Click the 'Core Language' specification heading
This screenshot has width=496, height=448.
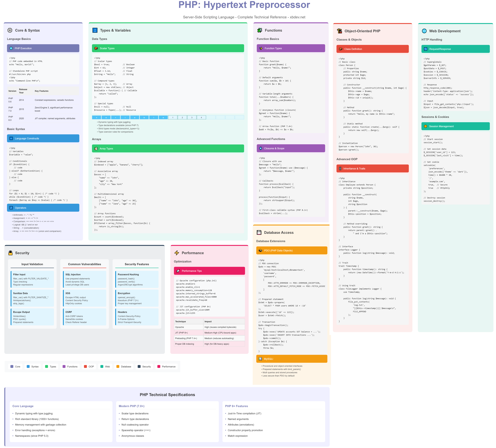point(23,406)
